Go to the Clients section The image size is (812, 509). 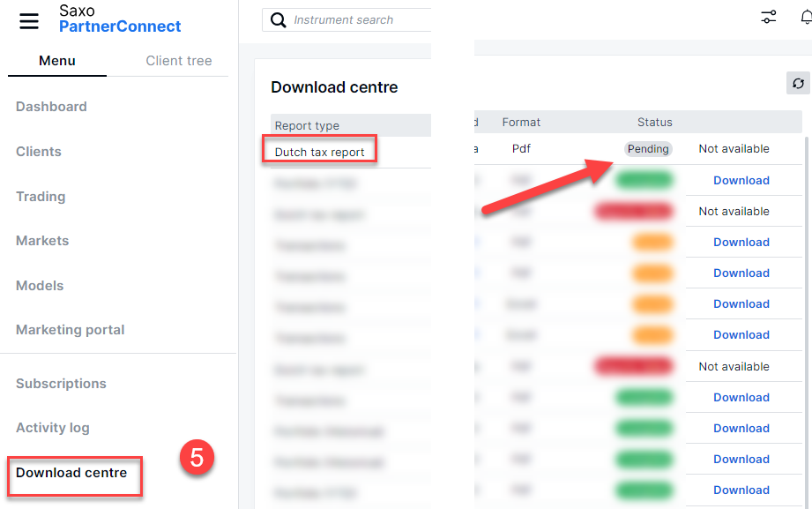coord(39,152)
